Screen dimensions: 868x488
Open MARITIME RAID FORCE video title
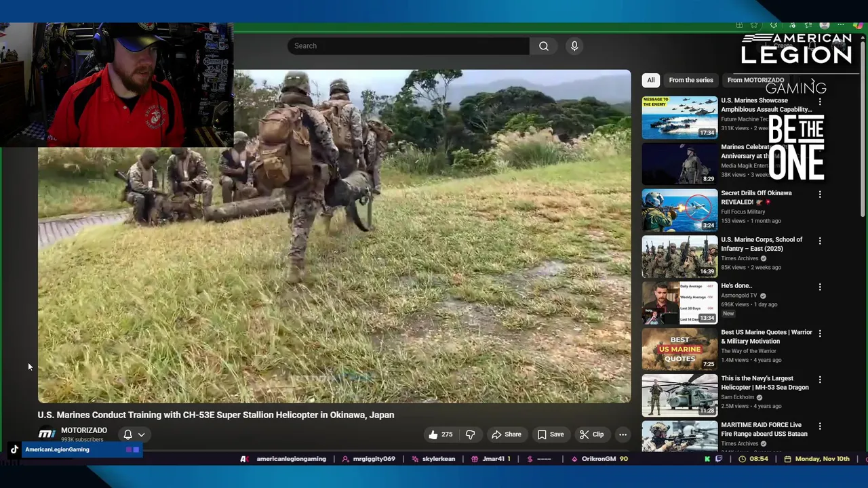click(x=764, y=430)
